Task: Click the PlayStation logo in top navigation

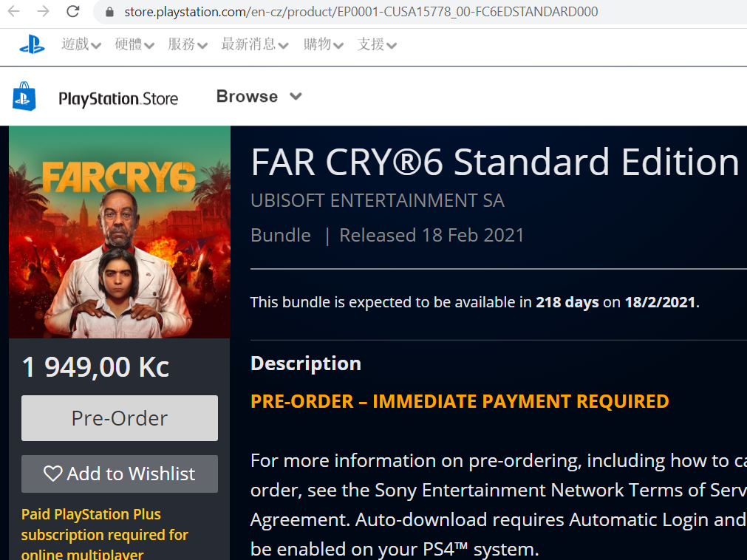Action: [32, 44]
